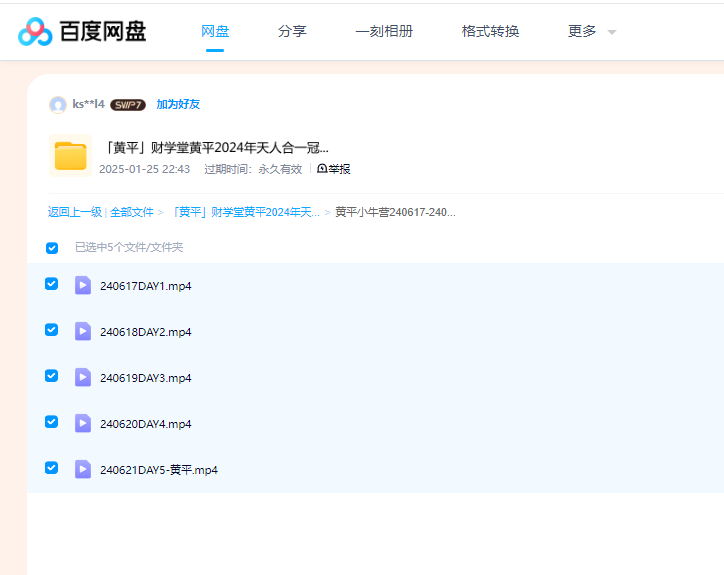This screenshot has width=724, height=575.
Task: Open file 240619DAY3.mp4
Action: (x=145, y=378)
